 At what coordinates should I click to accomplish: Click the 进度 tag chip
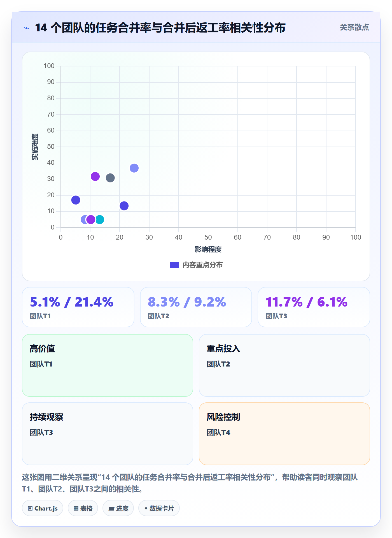(118, 508)
